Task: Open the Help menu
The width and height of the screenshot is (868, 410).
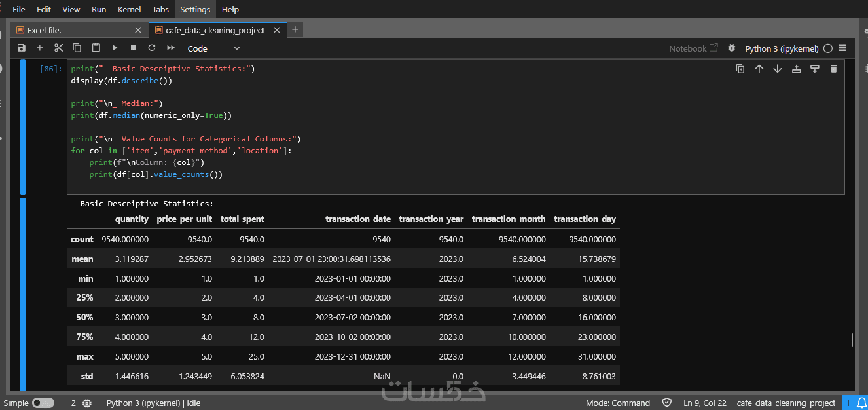Action: [230, 9]
